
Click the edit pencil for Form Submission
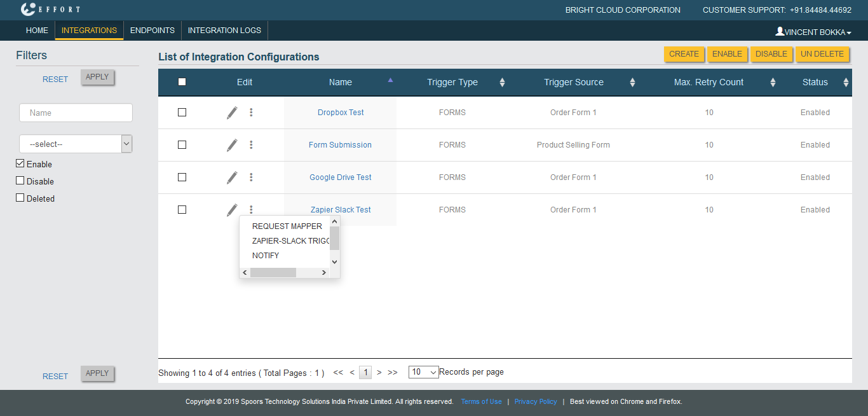click(232, 145)
